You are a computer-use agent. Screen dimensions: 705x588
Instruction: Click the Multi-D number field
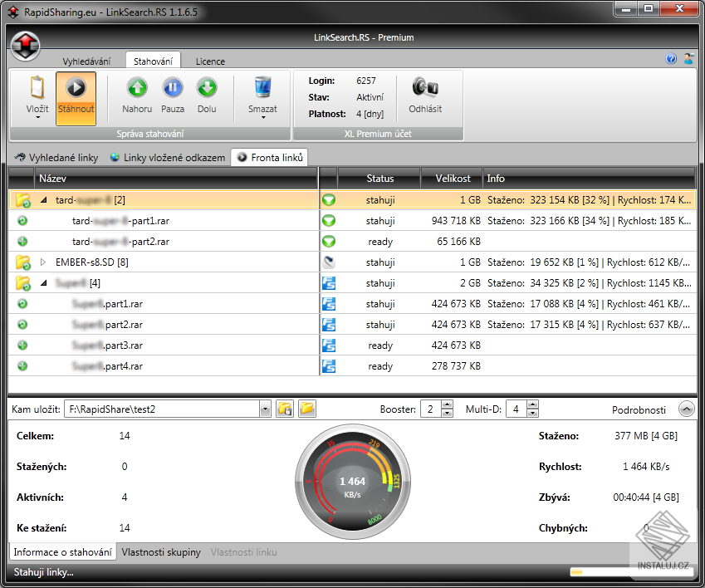pos(517,409)
